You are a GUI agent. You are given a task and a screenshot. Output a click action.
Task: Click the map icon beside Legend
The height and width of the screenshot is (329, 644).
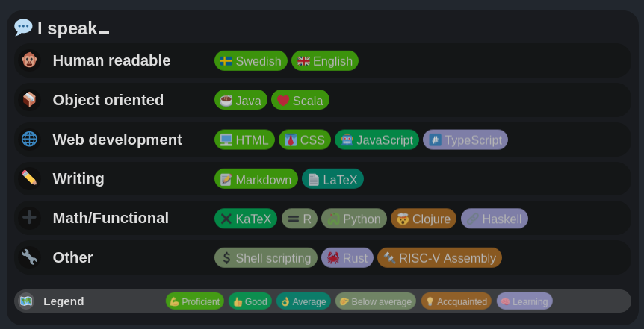tap(26, 301)
